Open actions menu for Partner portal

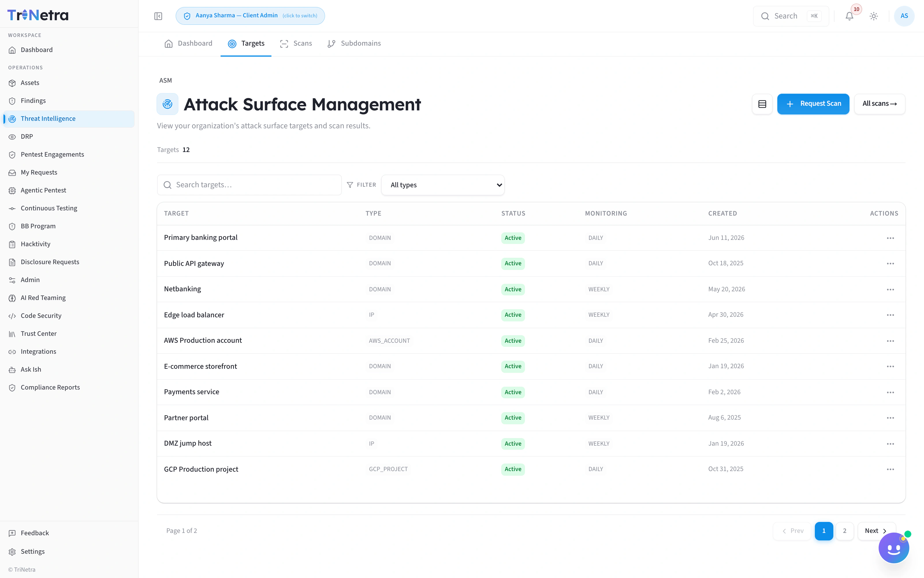click(891, 418)
